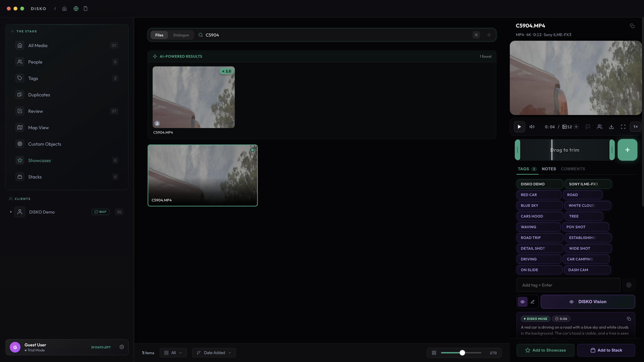Click the Add tag input field

coord(568,285)
